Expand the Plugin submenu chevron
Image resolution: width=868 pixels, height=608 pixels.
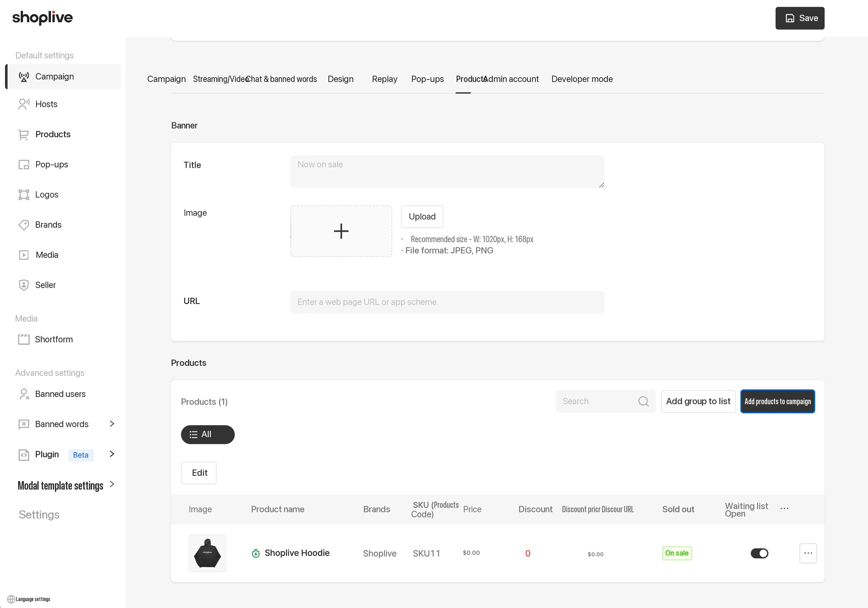click(112, 454)
